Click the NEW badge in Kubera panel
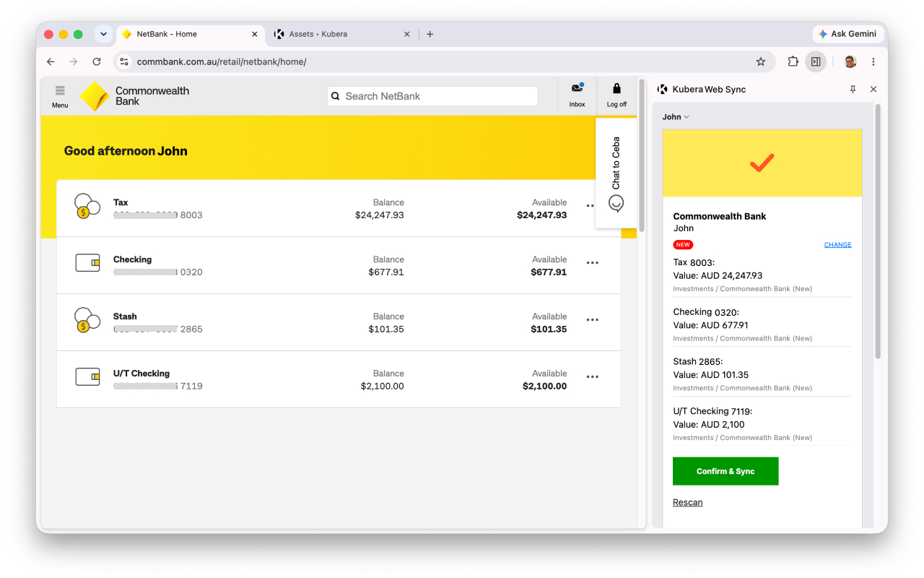Screen dimensions: 924x578 683,245
